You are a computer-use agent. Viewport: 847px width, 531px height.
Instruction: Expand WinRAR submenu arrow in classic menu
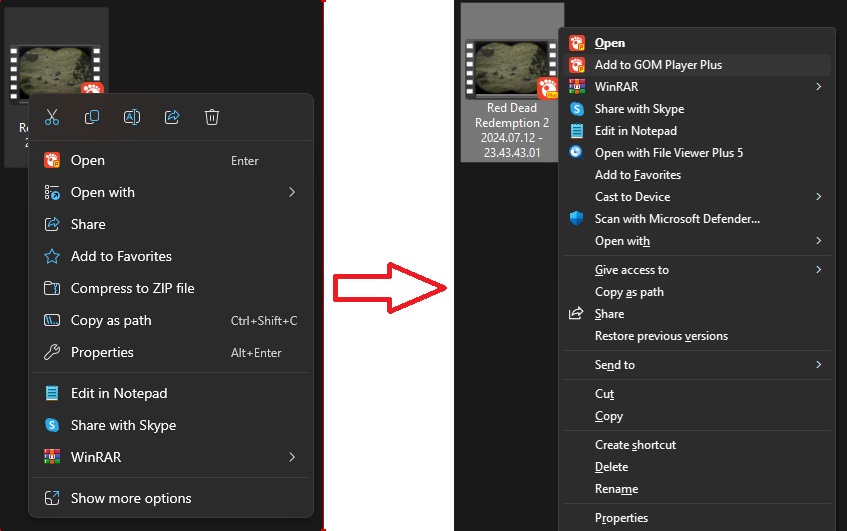tap(818, 86)
